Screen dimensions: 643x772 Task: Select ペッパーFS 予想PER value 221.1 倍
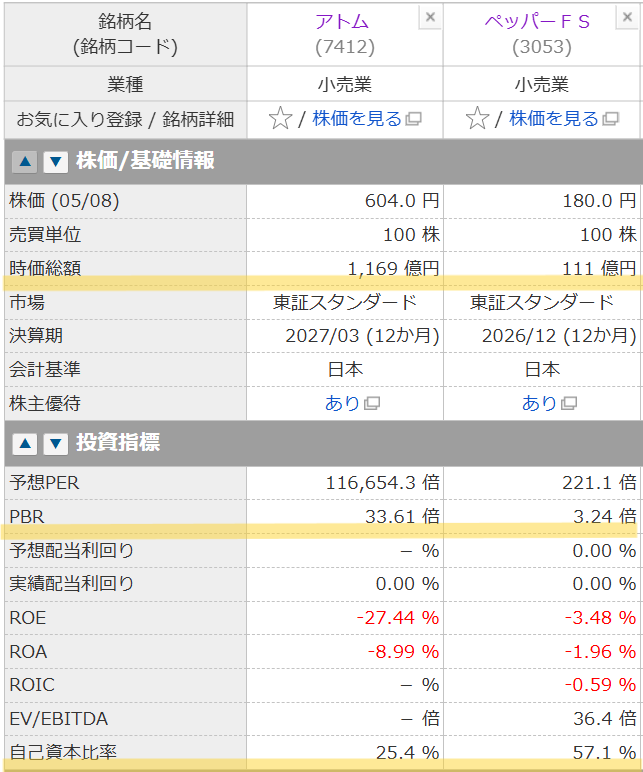tap(599, 482)
